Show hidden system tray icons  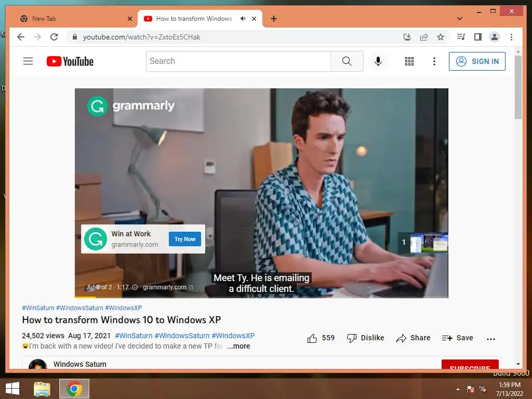(x=458, y=389)
